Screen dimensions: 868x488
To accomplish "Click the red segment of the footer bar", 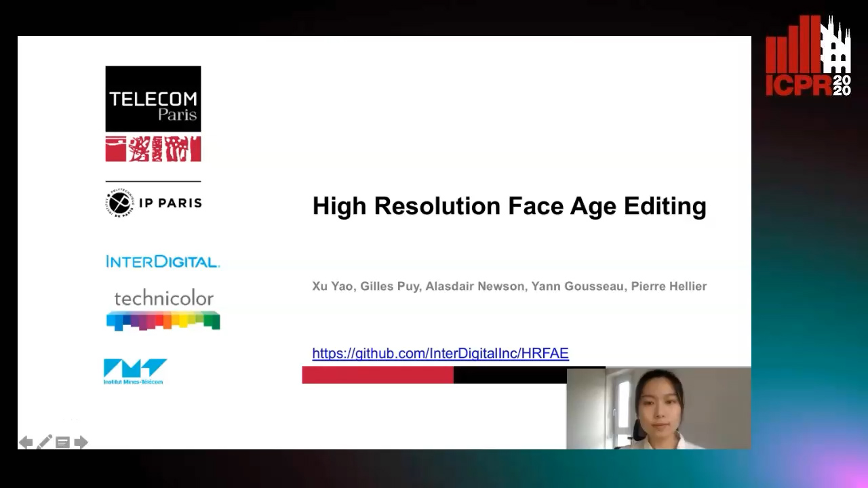I will (x=377, y=375).
